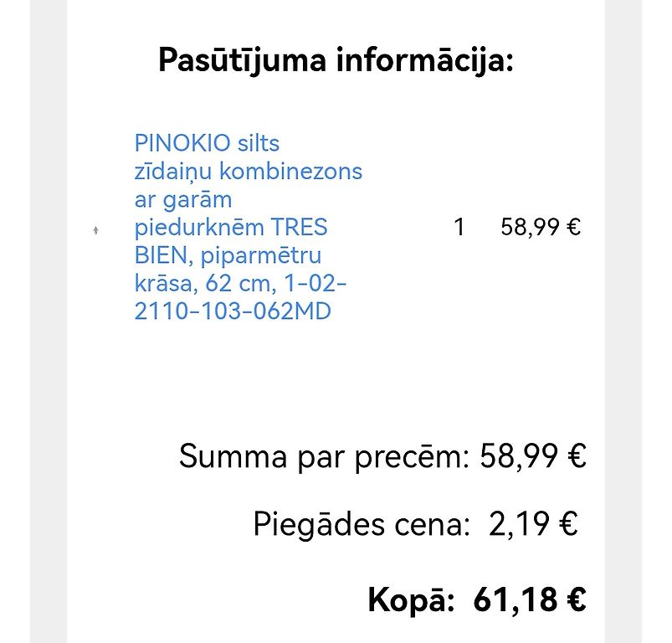Click the delivery price 2,19 €
The height and width of the screenshot is (643, 672).
[x=533, y=525]
